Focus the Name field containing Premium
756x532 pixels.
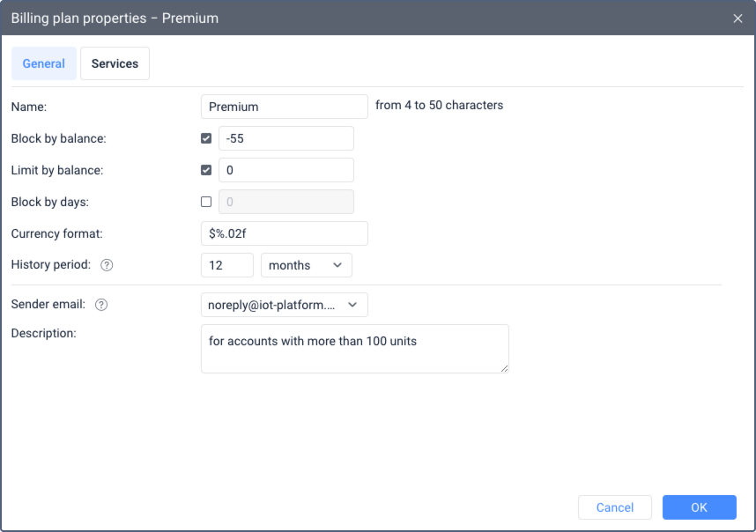pyautogui.click(x=284, y=107)
